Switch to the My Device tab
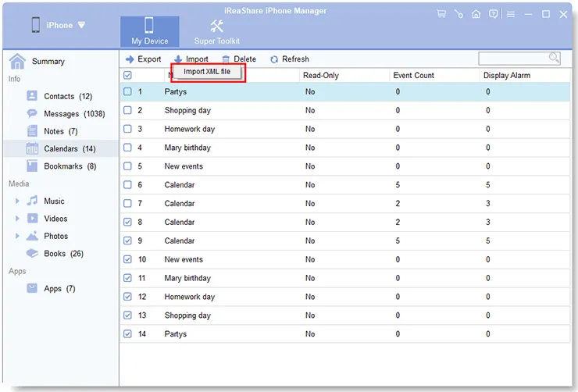 (x=150, y=32)
